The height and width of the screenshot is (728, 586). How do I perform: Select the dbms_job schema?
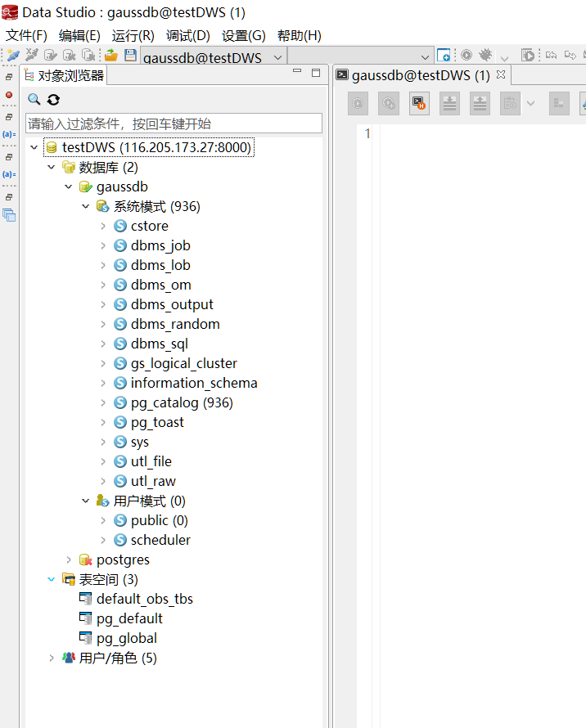pos(160,245)
